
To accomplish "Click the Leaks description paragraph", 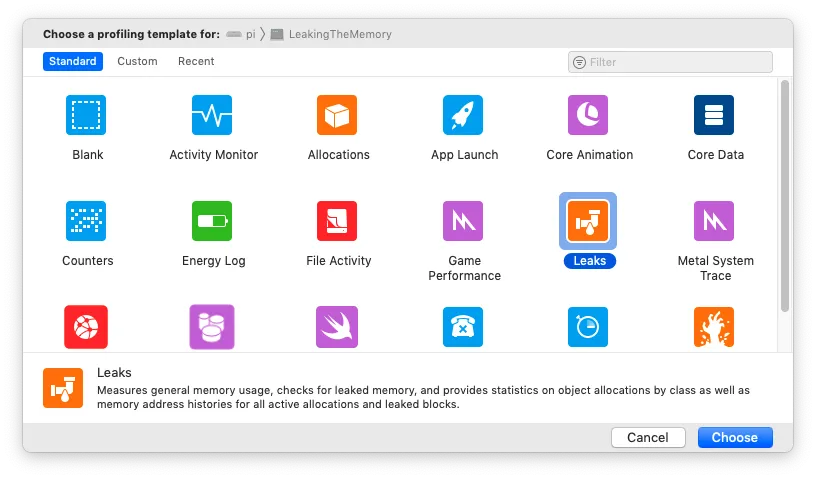I will click(x=423, y=397).
